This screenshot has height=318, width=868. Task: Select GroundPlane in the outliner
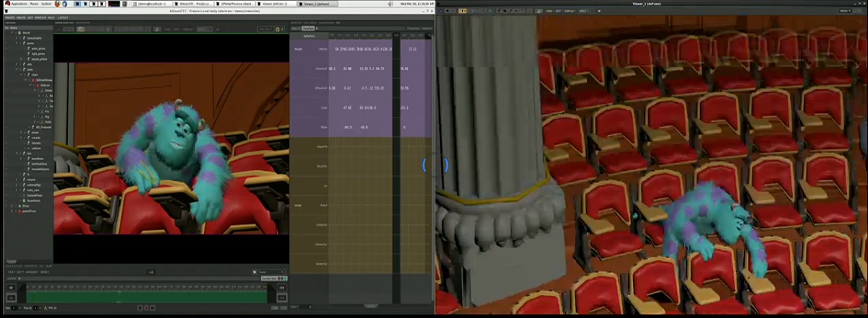coord(35,195)
